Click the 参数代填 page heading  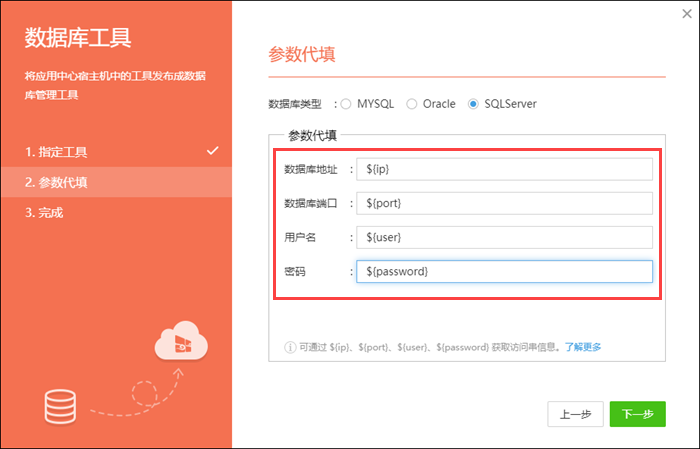302,54
